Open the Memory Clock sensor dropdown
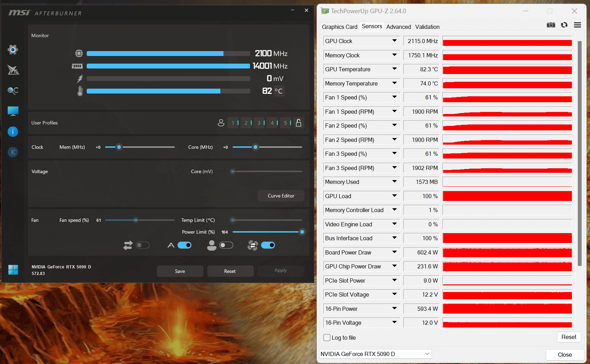The width and height of the screenshot is (590, 364). 394,55
